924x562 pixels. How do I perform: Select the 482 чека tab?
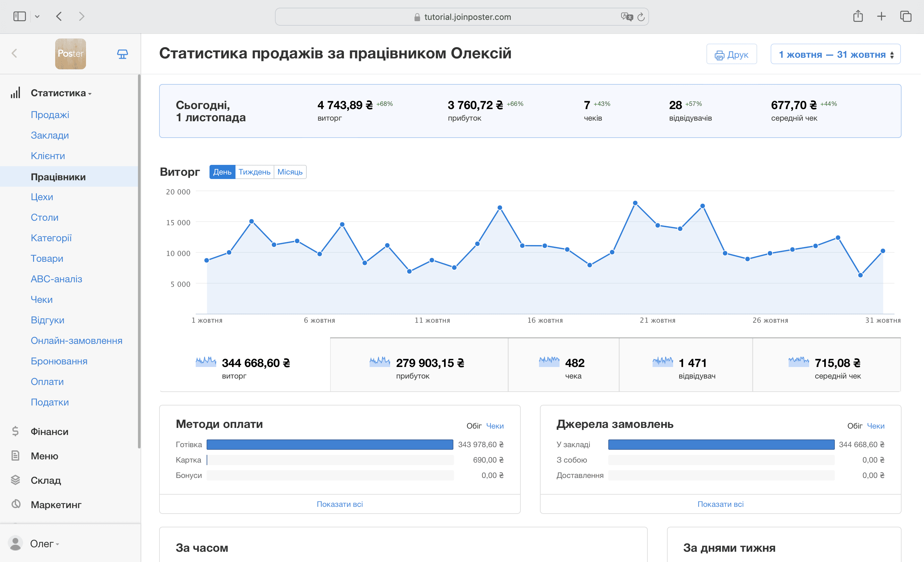click(x=564, y=365)
